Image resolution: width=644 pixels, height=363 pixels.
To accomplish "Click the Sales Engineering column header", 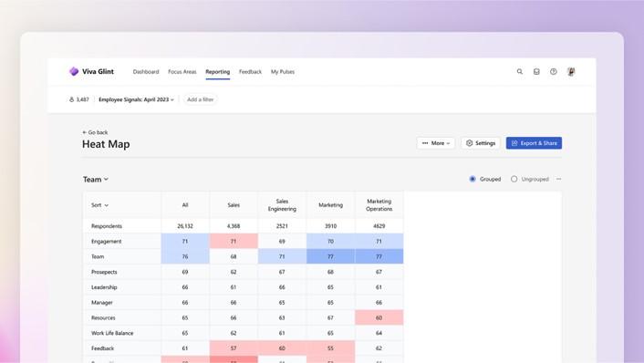I will [282, 205].
